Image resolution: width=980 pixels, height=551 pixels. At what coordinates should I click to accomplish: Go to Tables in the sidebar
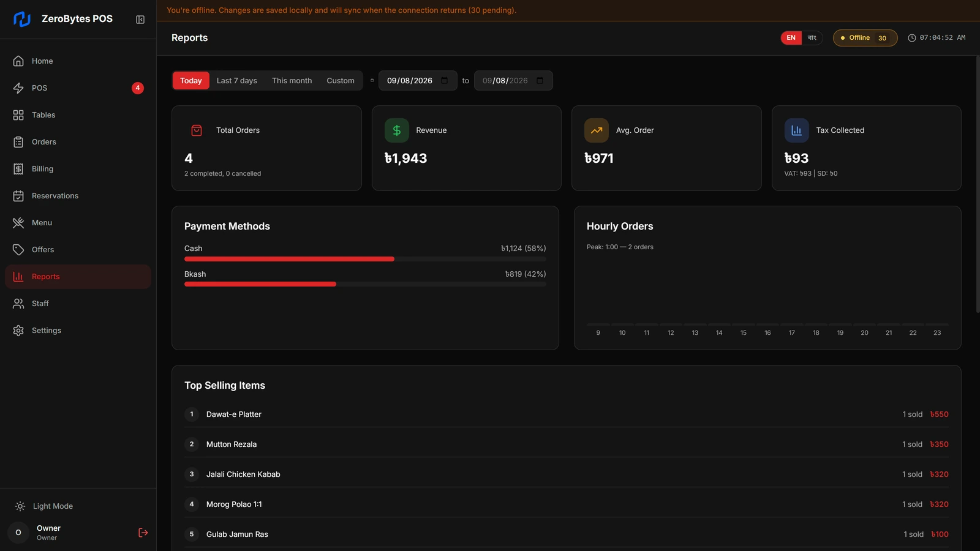78,115
